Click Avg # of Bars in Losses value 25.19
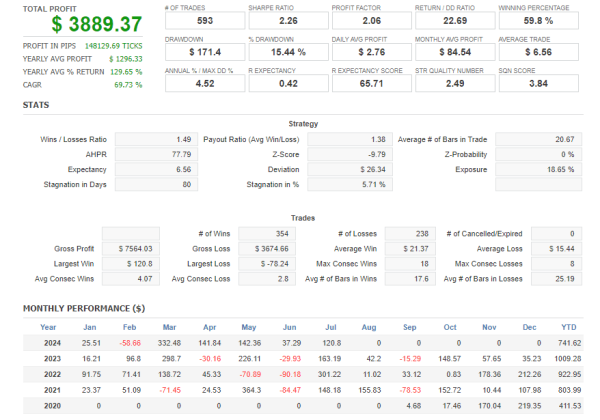 pyautogui.click(x=556, y=278)
